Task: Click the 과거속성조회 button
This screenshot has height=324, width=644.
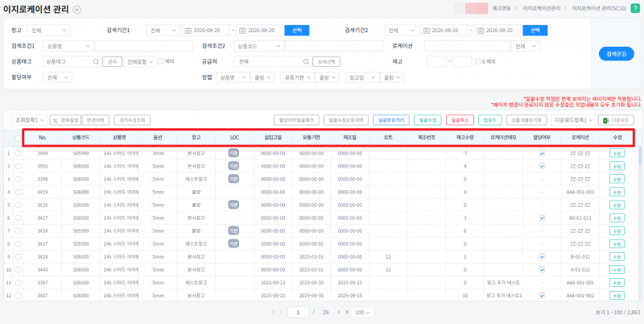Action: click(x=132, y=119)
